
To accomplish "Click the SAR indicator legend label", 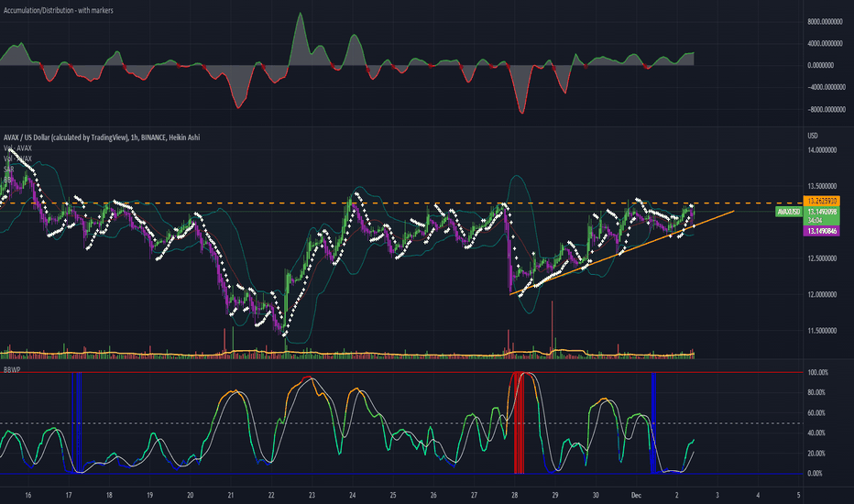I will pos(9,170).
